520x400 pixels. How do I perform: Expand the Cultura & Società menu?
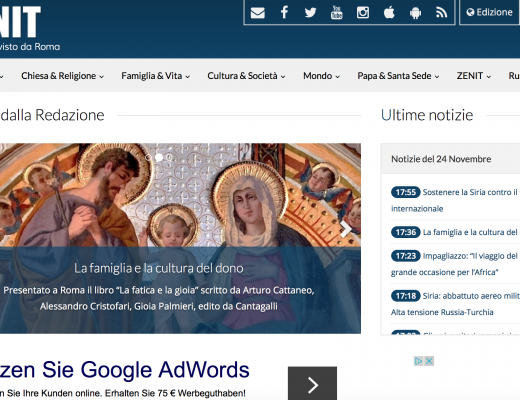coord(246,76)
